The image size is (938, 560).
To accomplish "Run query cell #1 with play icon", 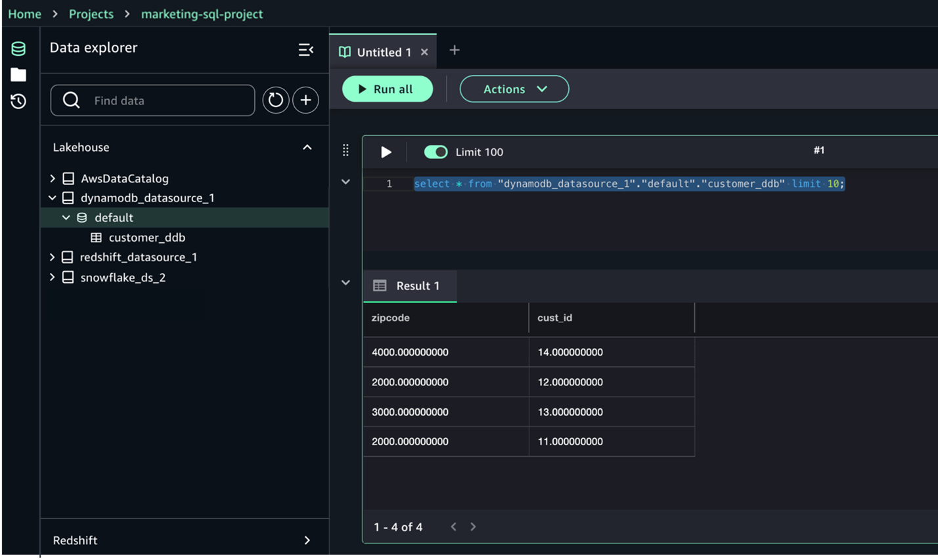I will pyautogui.click(x=386, y=152).
